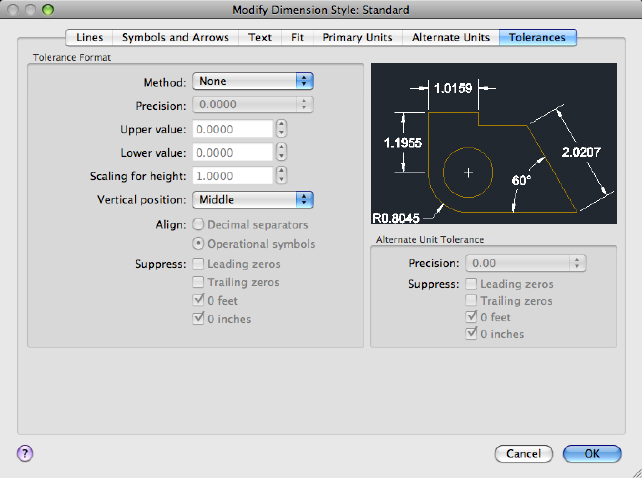Click the Upper value stepper arrows

pyautogui.click(x=281, y=129)
